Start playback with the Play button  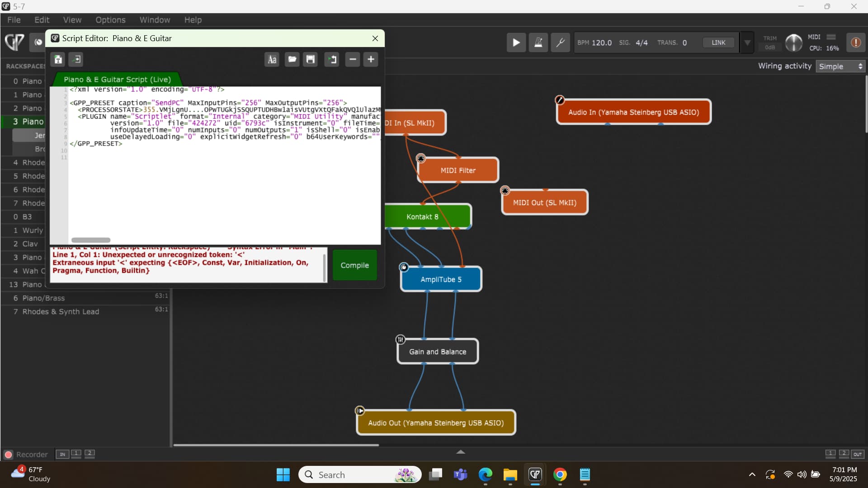pos(516,43)
